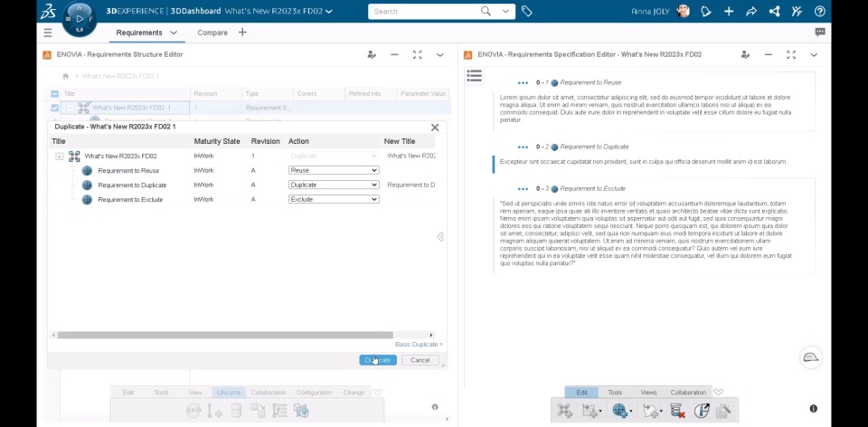Viewport: 868px width, 427px height.
Task: Add a new dashboard tab
Action: click(242, 33)
